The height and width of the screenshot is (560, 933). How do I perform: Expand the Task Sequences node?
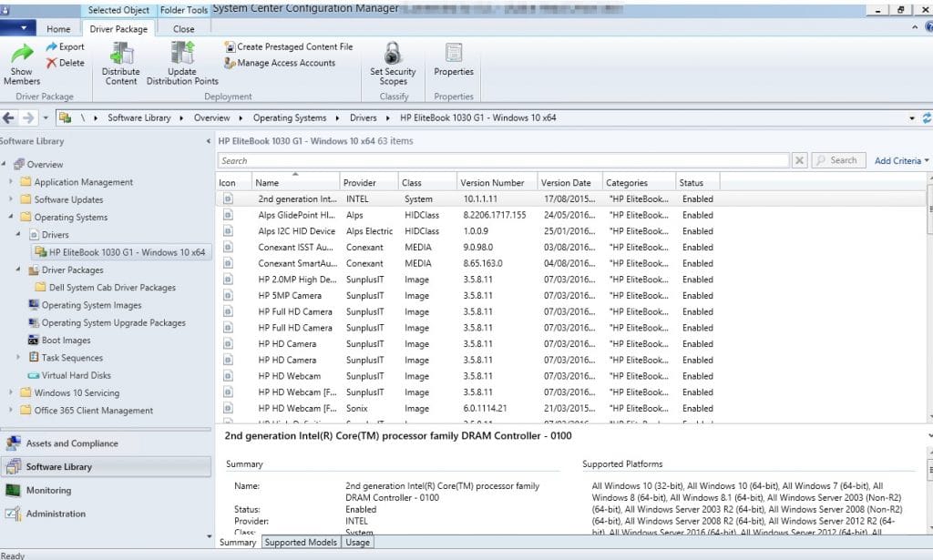(x=18, y=358)
